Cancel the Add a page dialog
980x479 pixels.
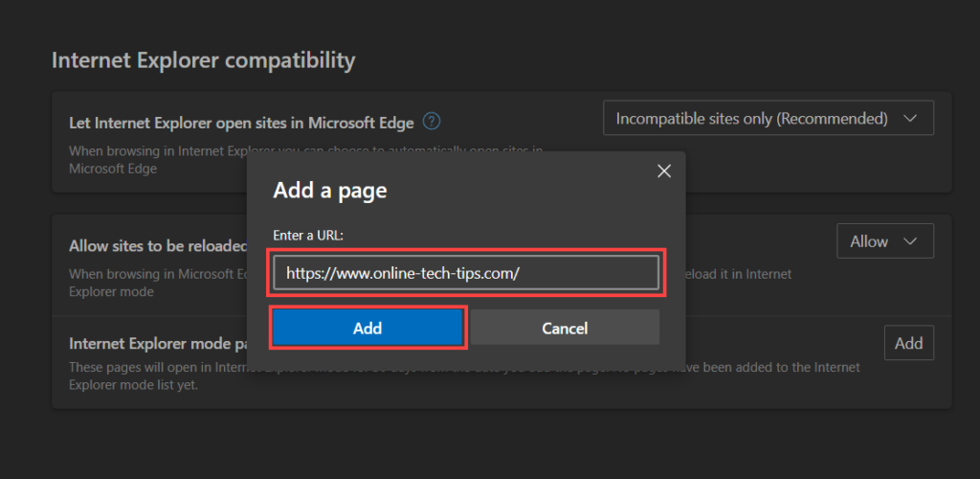point(565,328)
